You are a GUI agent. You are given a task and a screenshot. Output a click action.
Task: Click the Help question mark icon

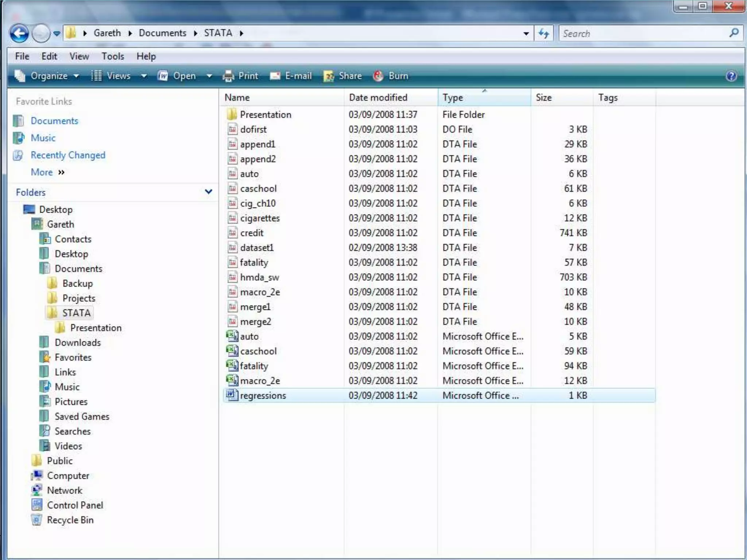(x=731, y=76)
